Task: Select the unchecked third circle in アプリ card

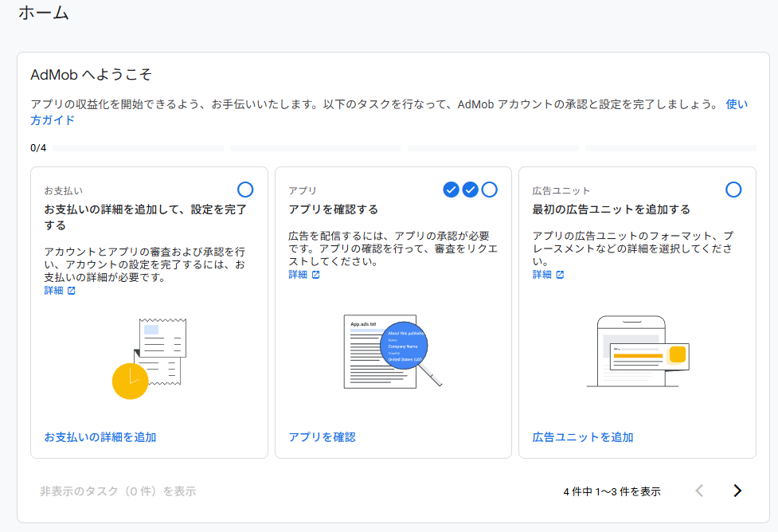Action: 490,190
